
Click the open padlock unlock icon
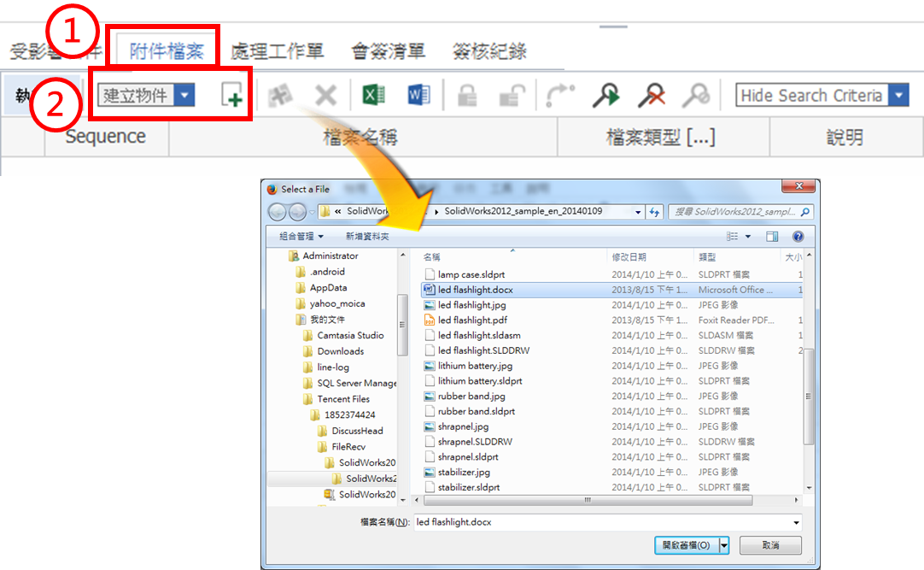[511, 95]
